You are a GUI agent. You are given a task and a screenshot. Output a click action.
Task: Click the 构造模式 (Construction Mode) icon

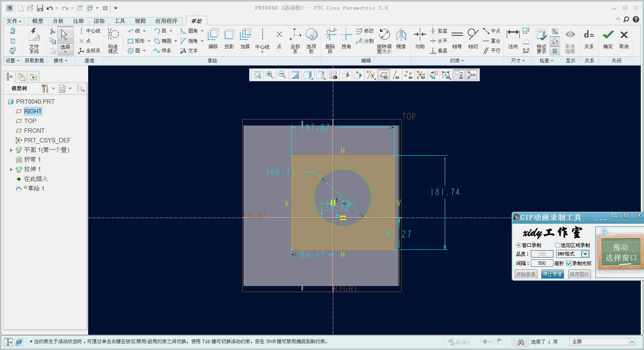113,40
